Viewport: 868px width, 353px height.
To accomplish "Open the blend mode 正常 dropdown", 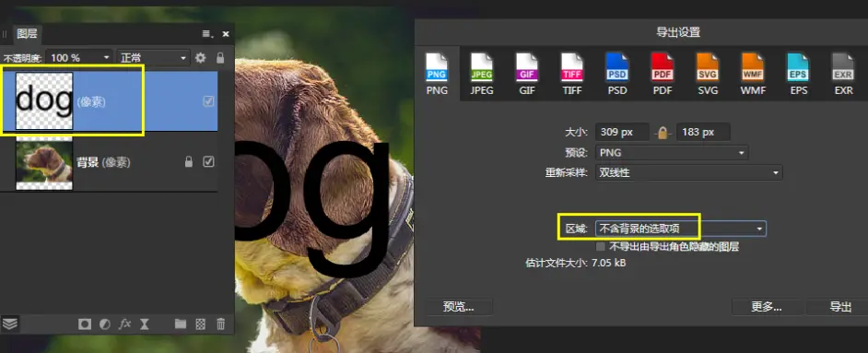I will (153, 57).
